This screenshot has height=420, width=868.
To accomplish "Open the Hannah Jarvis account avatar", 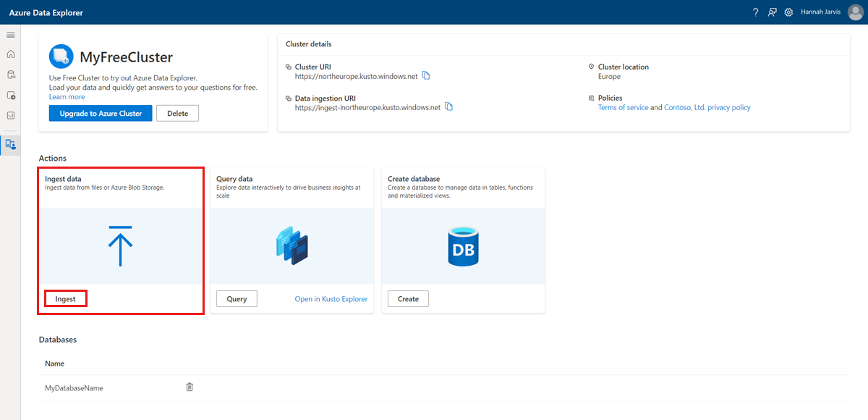I will coord(855,12).
